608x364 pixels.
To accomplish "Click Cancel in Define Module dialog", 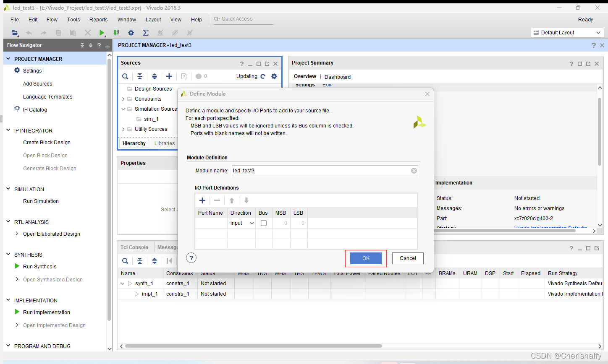I will click(x=408, y=258).
